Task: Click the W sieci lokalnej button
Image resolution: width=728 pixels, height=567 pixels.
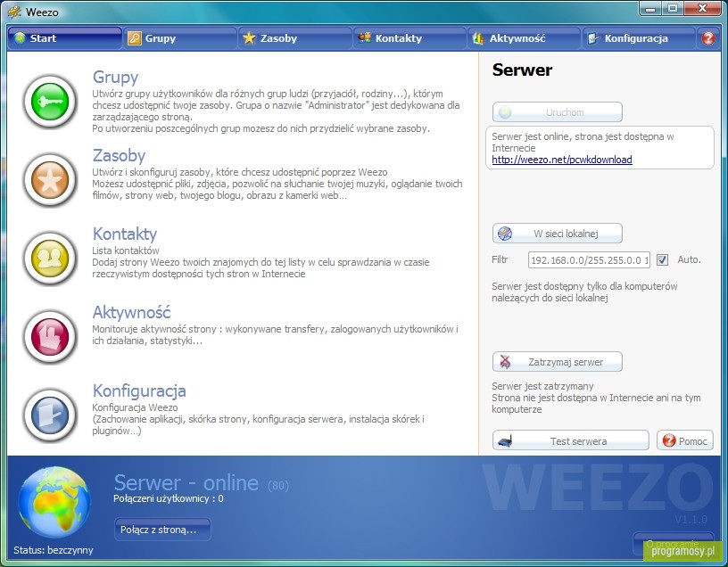Action: coord(557,234)
